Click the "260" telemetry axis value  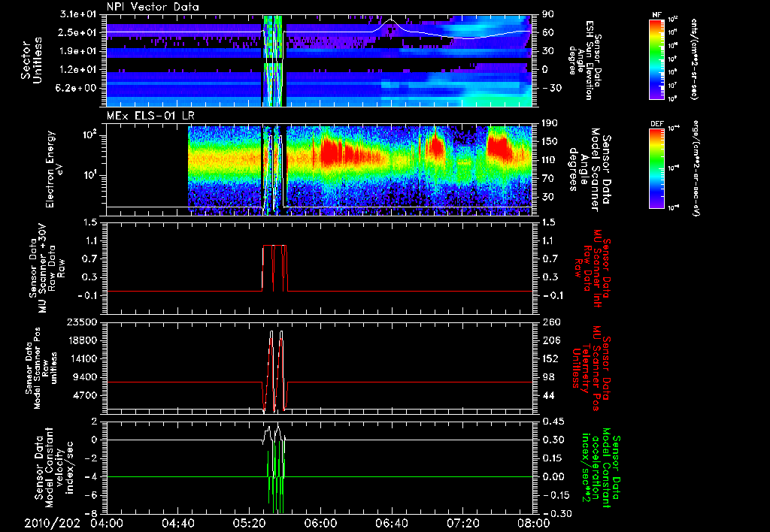click(x=550, y=322)
